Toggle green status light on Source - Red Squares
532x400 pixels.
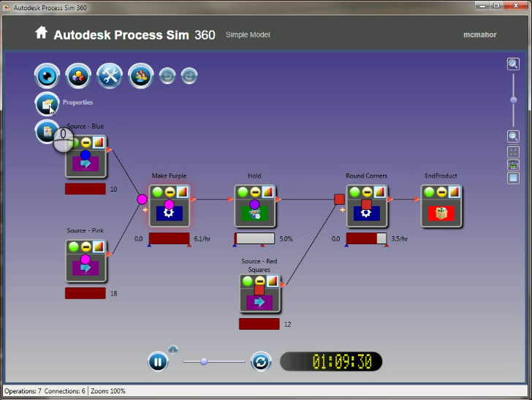(248, 281)
